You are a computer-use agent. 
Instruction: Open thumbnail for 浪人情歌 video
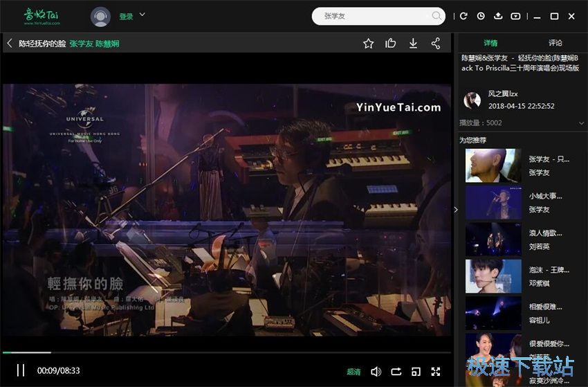coord(493,239)
